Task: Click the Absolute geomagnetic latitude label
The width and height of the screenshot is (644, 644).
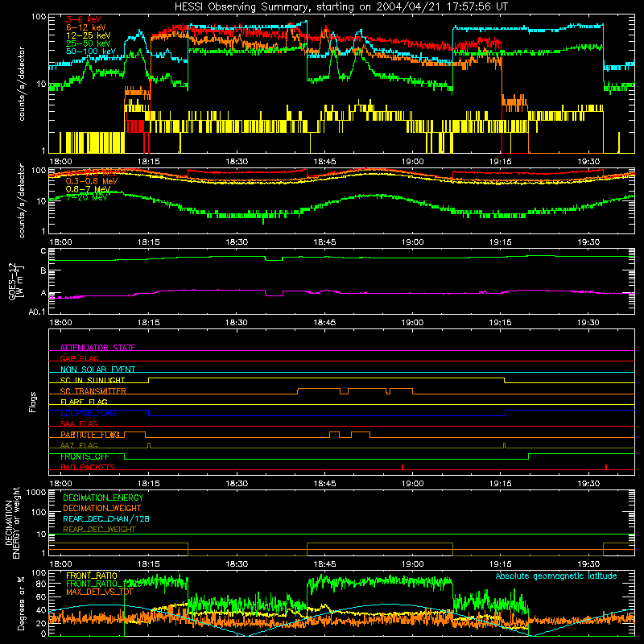Action: (556, 576)
